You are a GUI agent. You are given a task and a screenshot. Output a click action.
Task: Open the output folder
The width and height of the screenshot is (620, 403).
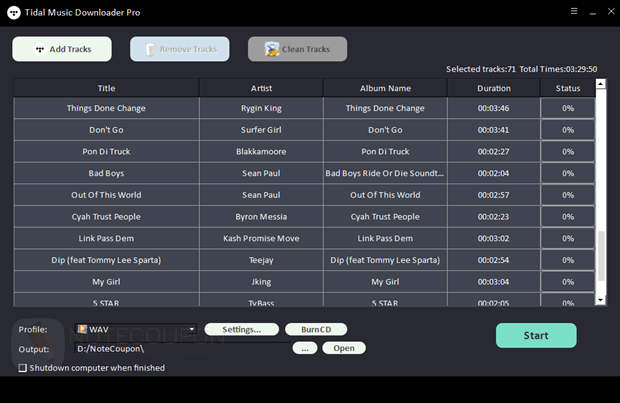tap(344, 348)
